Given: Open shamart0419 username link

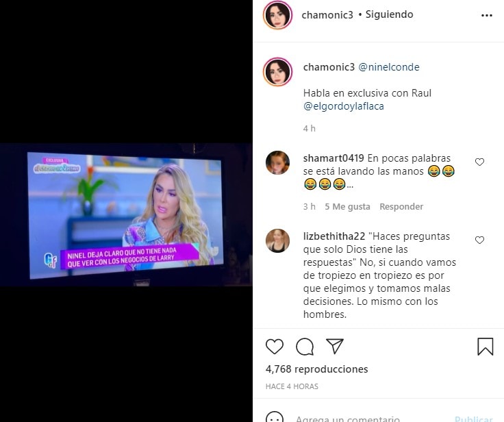Looking at the screenshot, I should (x=333, y=158).
